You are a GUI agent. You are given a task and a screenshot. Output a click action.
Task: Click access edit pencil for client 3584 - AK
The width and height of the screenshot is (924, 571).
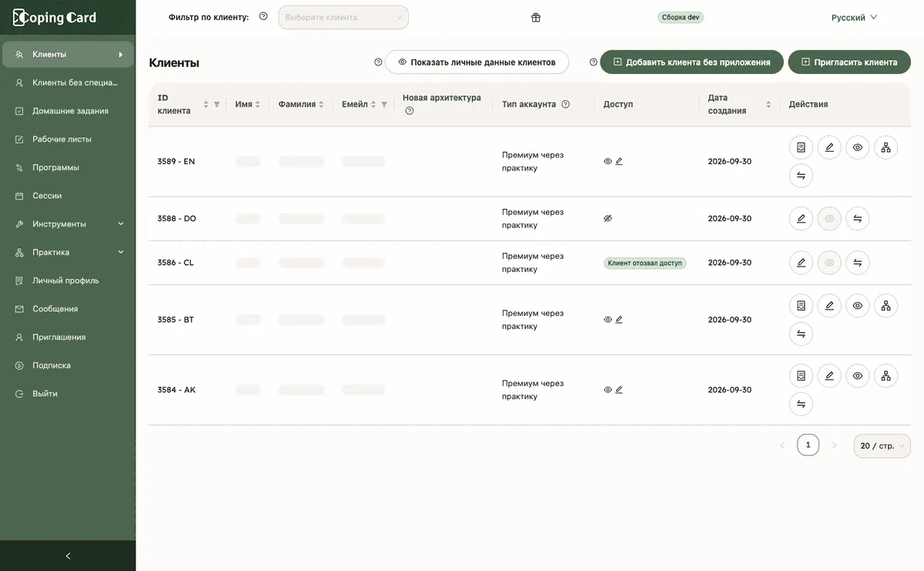(619, 390)
